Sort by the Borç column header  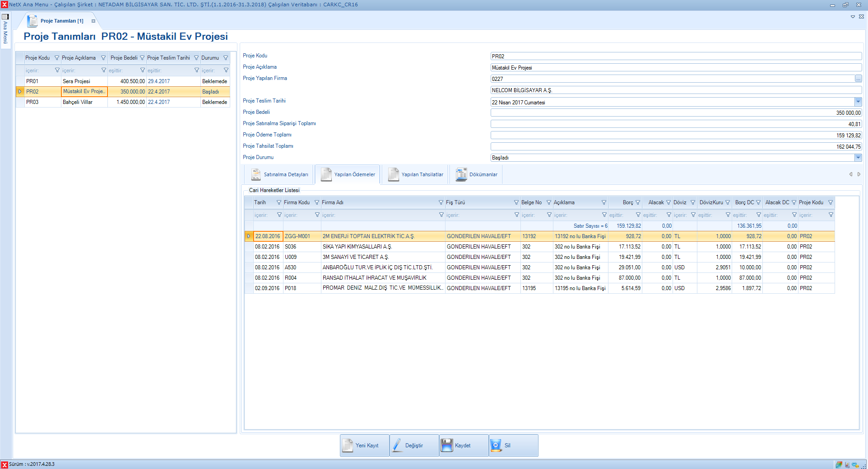626,202
